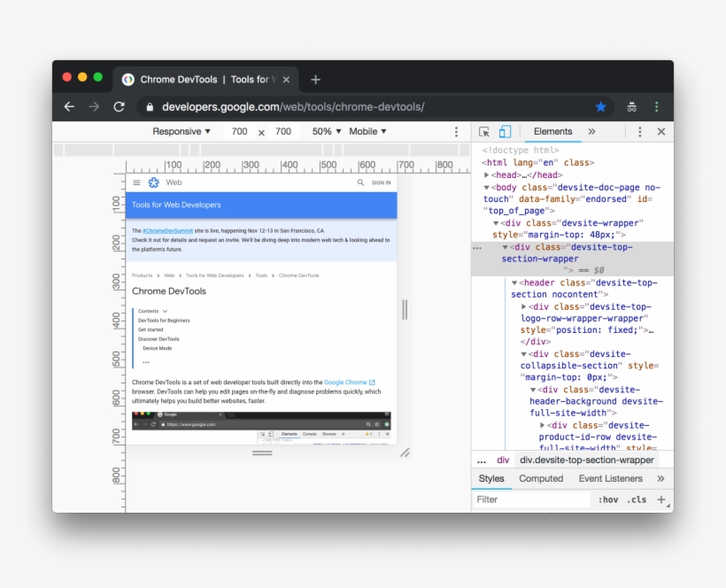726x588 pixels.
Task: Click the SIGN IN link
Action: [381, 183]
